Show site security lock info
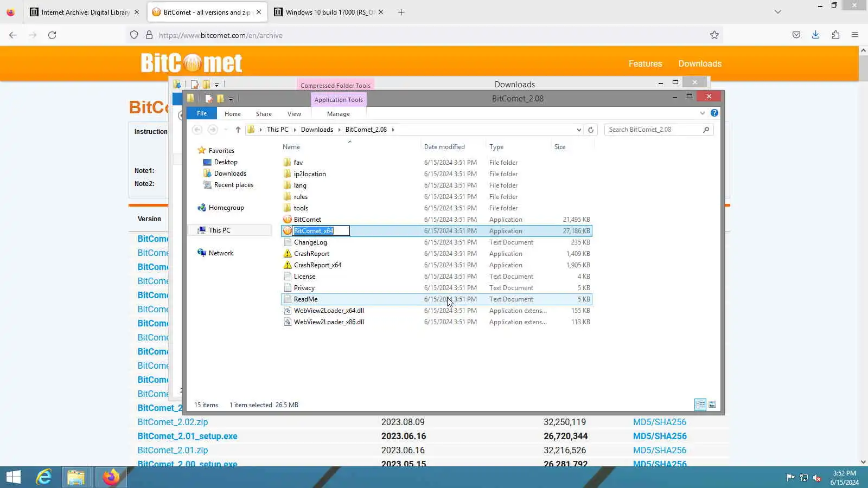The height and width of the screenshot is (488, 868). point(149,35)
